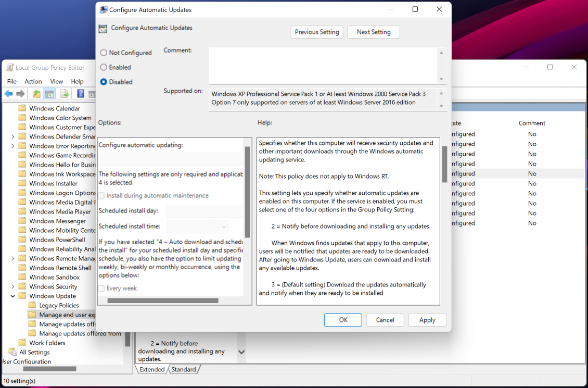Screen dimensions: 588x388
Task: Click the All Settings icon in the sidebar
Action: (x=12, y=352)
